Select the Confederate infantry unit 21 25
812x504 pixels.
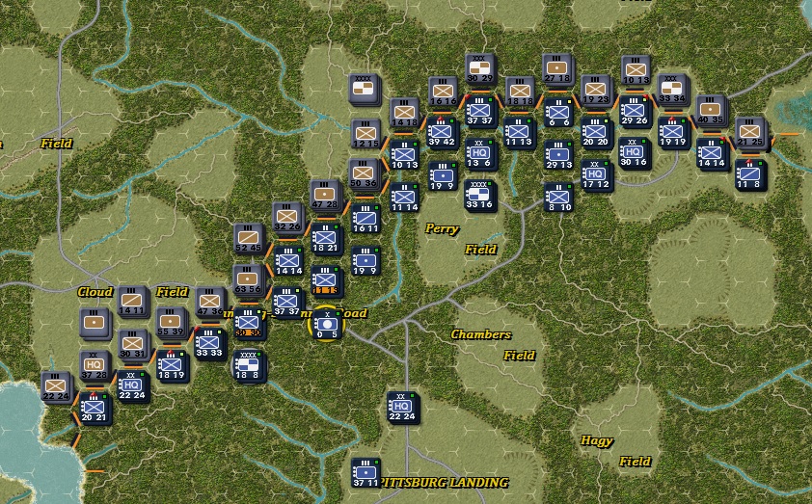[x=749, y=132]
